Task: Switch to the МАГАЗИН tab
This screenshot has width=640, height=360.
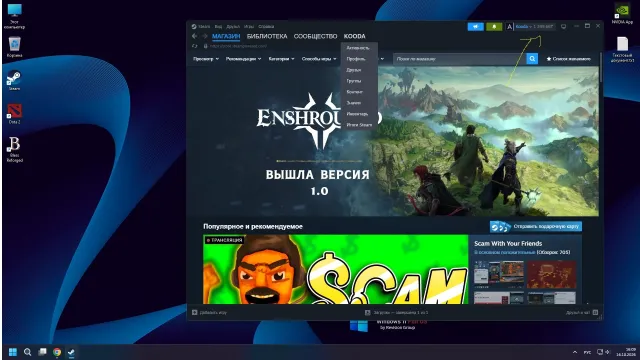Action: 226,36
